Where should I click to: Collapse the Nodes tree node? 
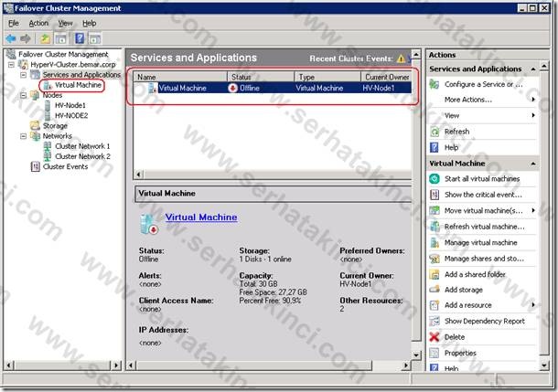coord(24,95)
